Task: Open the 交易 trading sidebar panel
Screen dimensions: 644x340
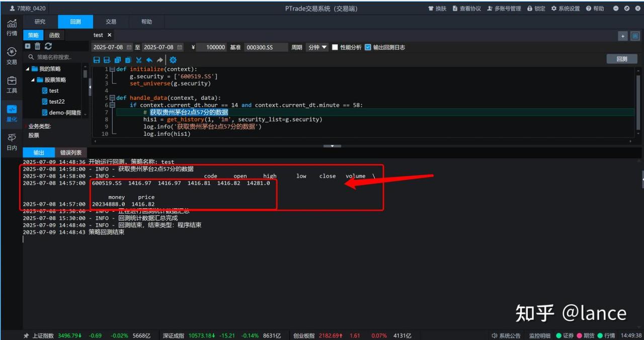Action: point(12,56)
